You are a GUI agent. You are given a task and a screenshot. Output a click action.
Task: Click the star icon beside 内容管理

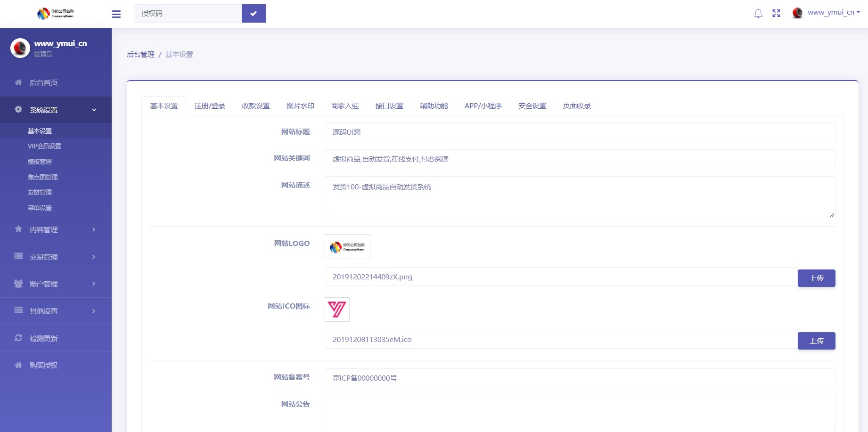point(18,229)
